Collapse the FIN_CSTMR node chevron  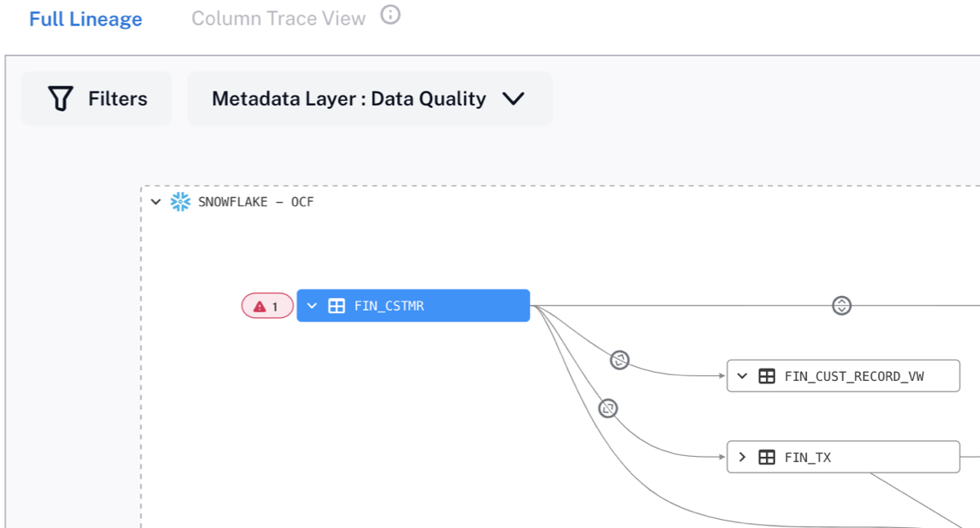312,307
